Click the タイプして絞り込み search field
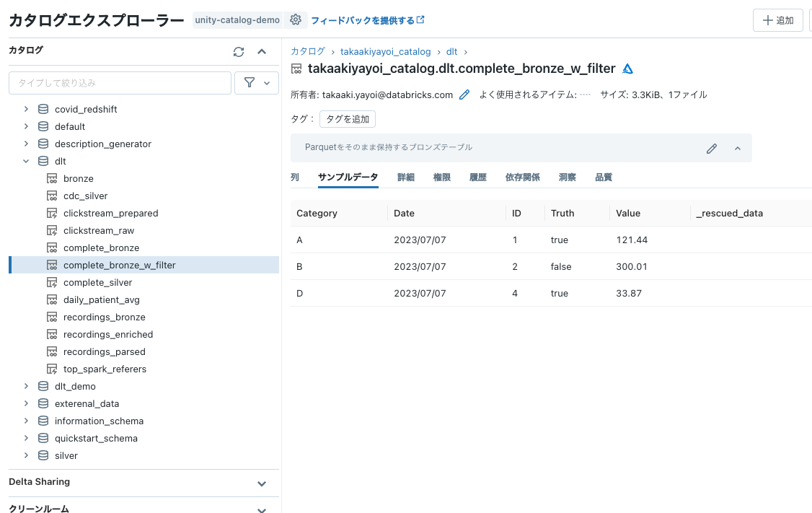Screen dimensions: 812x513 point(119,82)
